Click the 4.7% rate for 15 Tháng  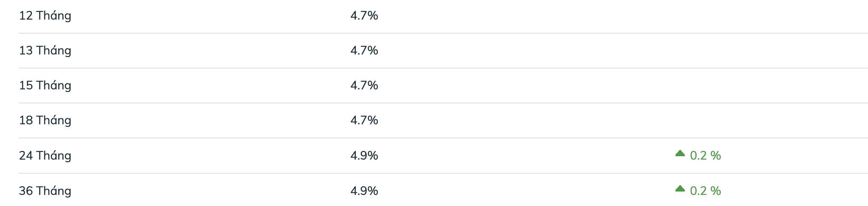coord(364,86)
